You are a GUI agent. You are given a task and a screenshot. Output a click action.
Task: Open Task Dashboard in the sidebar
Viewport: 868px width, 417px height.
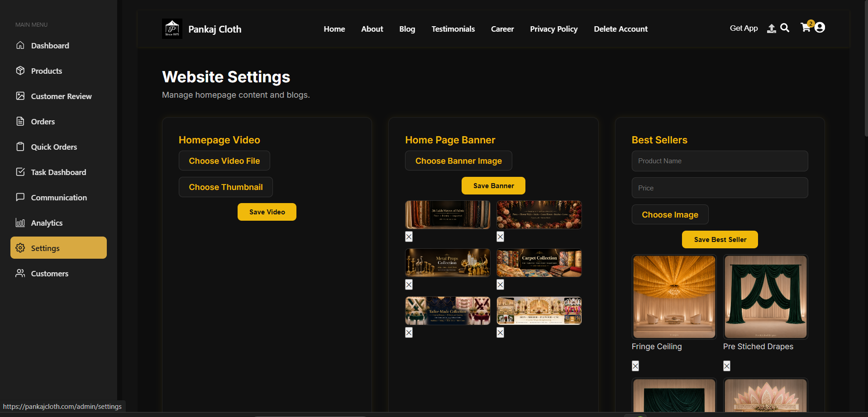coord(58,172)
